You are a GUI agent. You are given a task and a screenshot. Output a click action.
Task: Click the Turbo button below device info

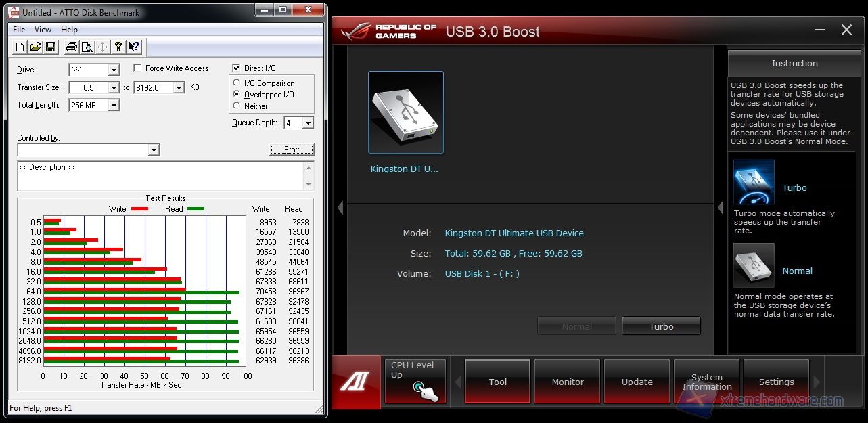click(661, 326)
